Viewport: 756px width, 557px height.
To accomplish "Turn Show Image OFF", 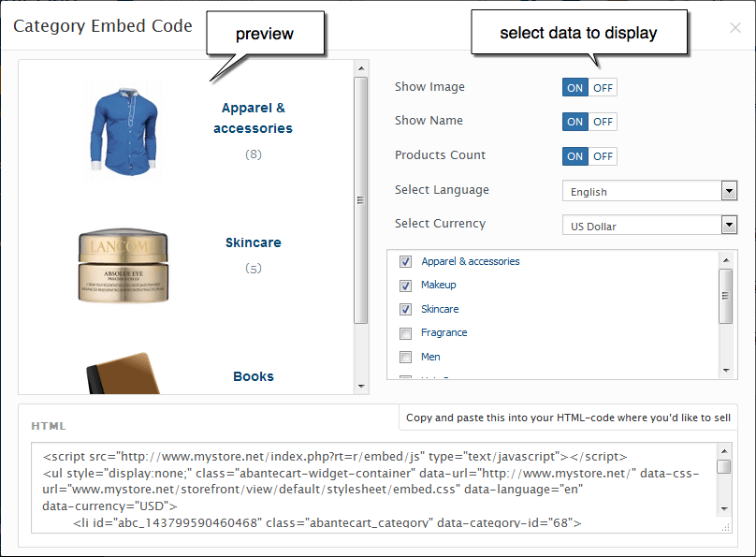I will click(603, 88).
